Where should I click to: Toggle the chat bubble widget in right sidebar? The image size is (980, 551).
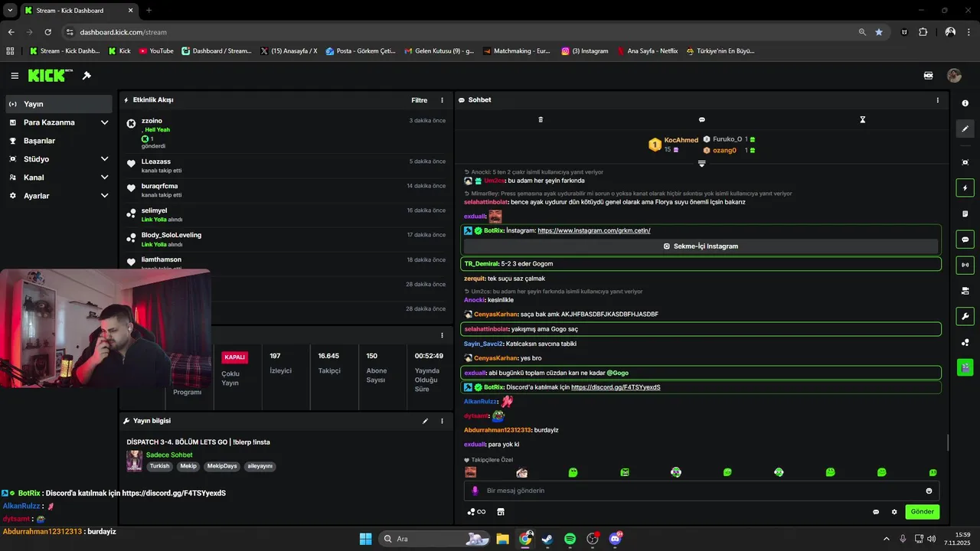point(965,240)
